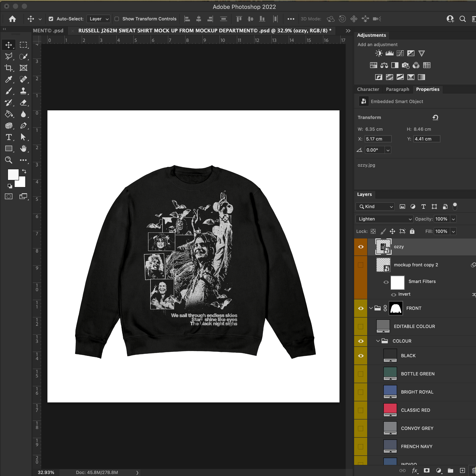The image size is (476, 476).
Task: Reset transform in Properties panel
Action: tap(435, 117)
